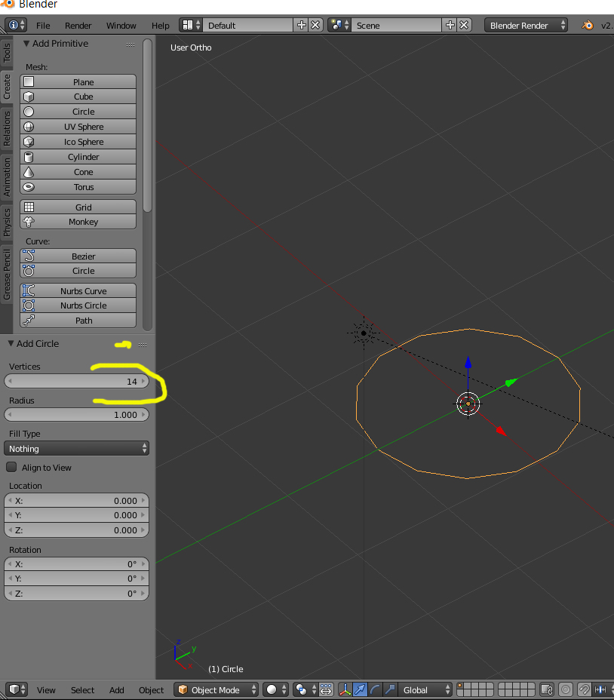Screen dimensions: 614x700
Task: Add a new scene with plus icon
Action: pos(450,25)
